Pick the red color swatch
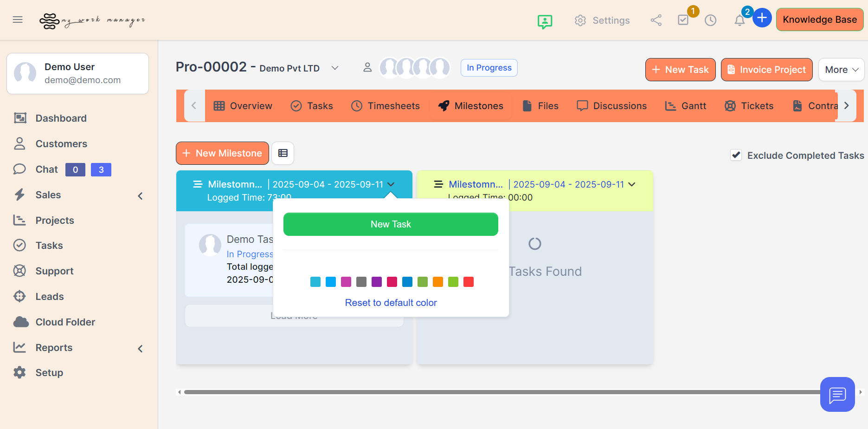 pos(469,282)
